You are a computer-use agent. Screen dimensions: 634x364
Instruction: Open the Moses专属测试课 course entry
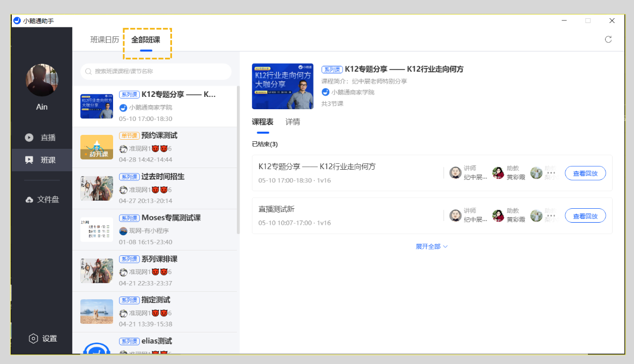155,230
